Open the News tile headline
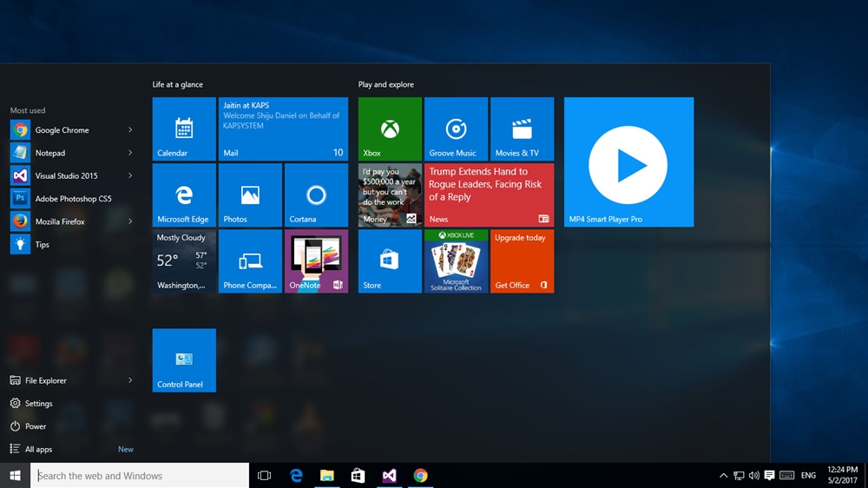The image size is (868, 488). [x=489, y=195]
